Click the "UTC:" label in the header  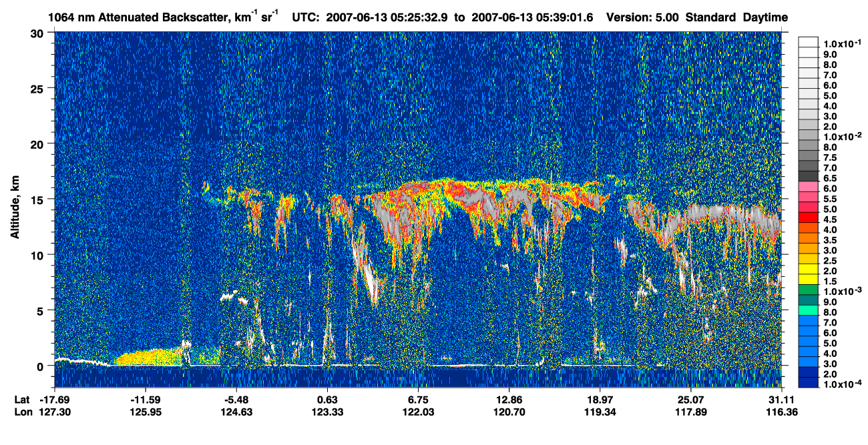306,18
